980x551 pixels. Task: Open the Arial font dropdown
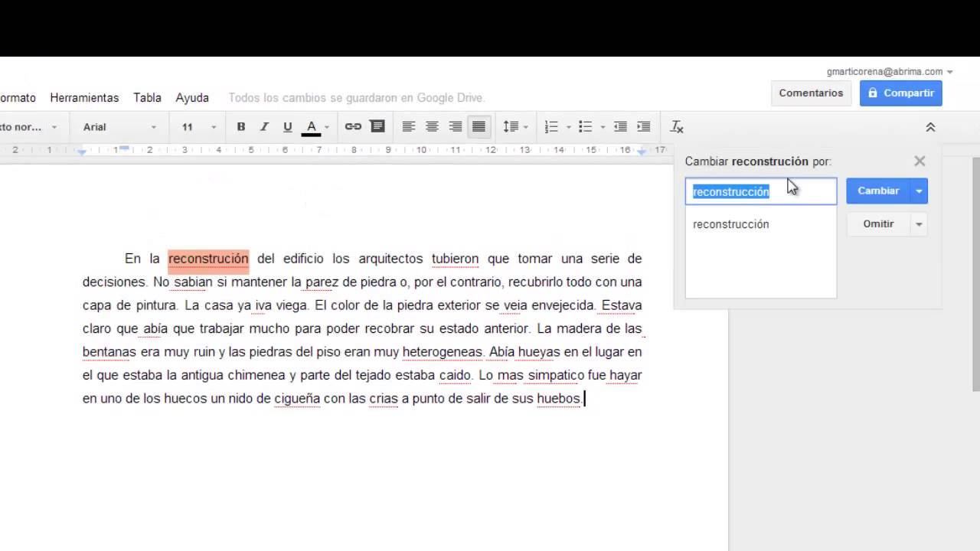tap(115, 126)
